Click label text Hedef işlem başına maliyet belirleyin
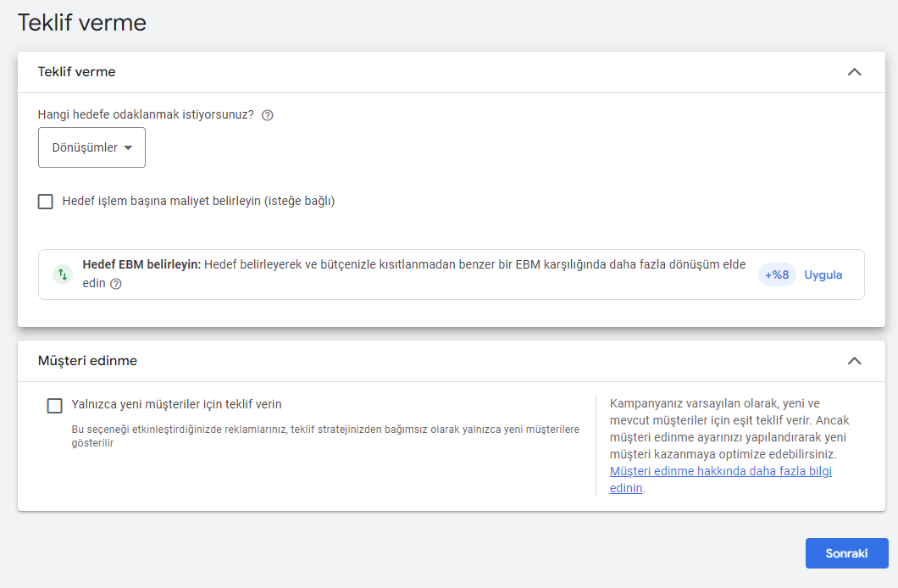 [x=198, y=202]
